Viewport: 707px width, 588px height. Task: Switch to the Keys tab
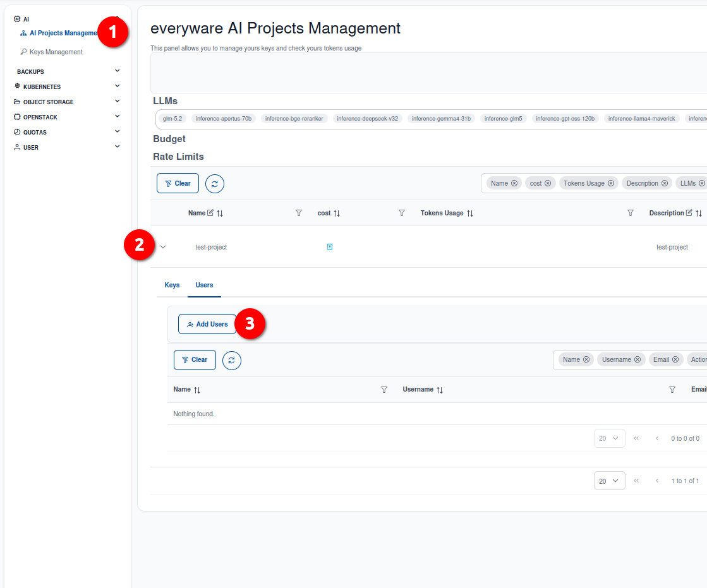pos(172,285)
